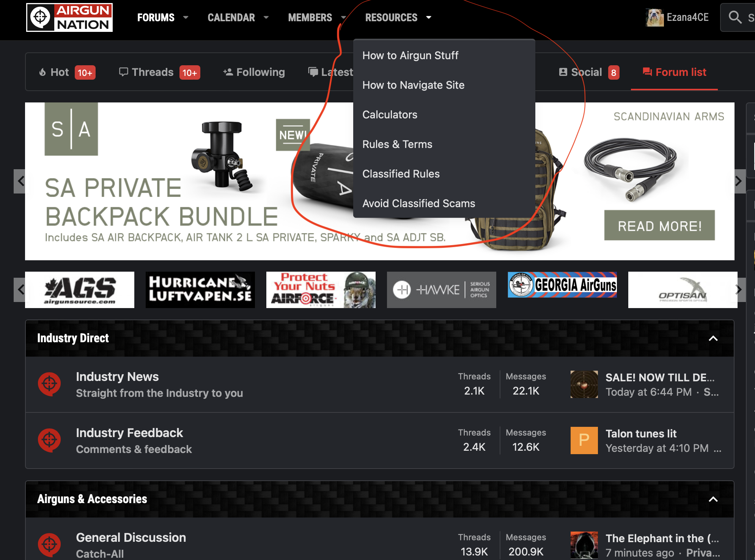This screenshot has height=560, width=755.
Task: Open the FORUMS nav menu
Action: (x=156, y=17)
